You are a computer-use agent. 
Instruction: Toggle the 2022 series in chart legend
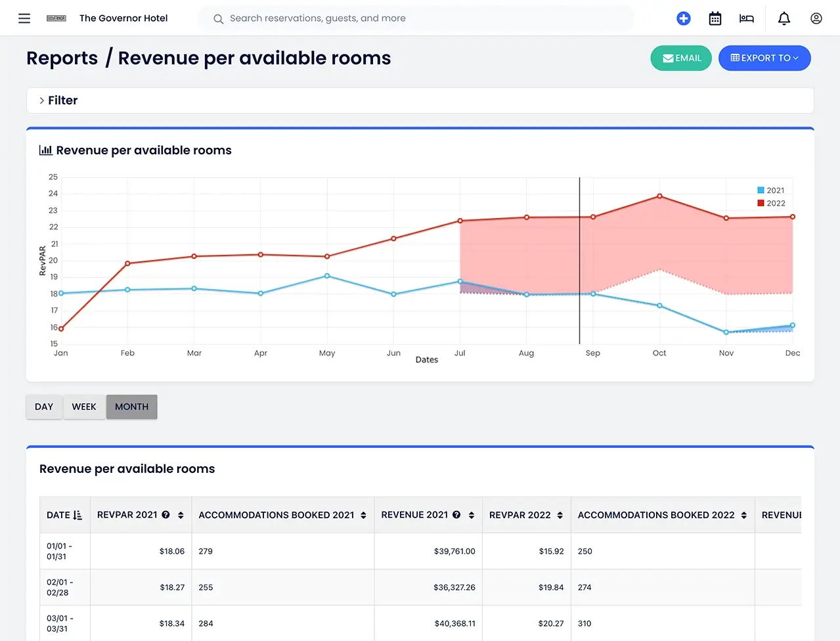click(770, 204)
